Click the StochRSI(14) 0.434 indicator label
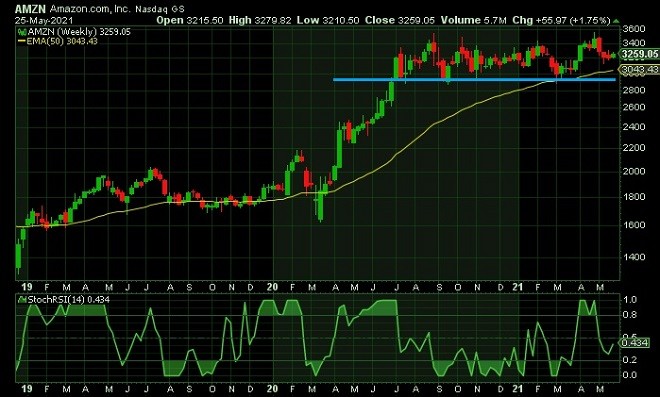Image resolution: width=660 pixels, height=397 pixels. coord(69,300)
